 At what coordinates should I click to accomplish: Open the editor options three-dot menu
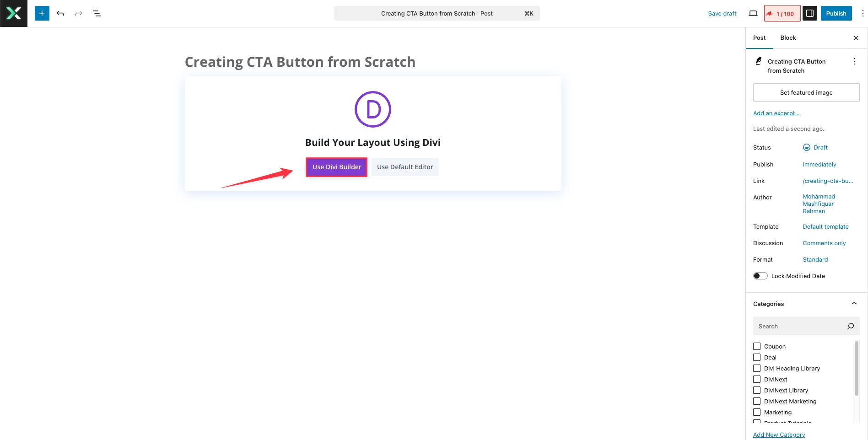[863, 13]
